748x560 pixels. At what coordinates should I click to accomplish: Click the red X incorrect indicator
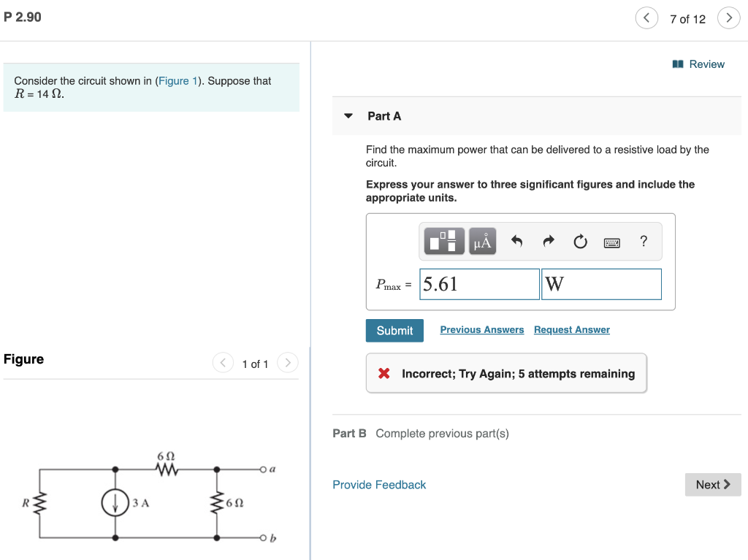[383, 373]
